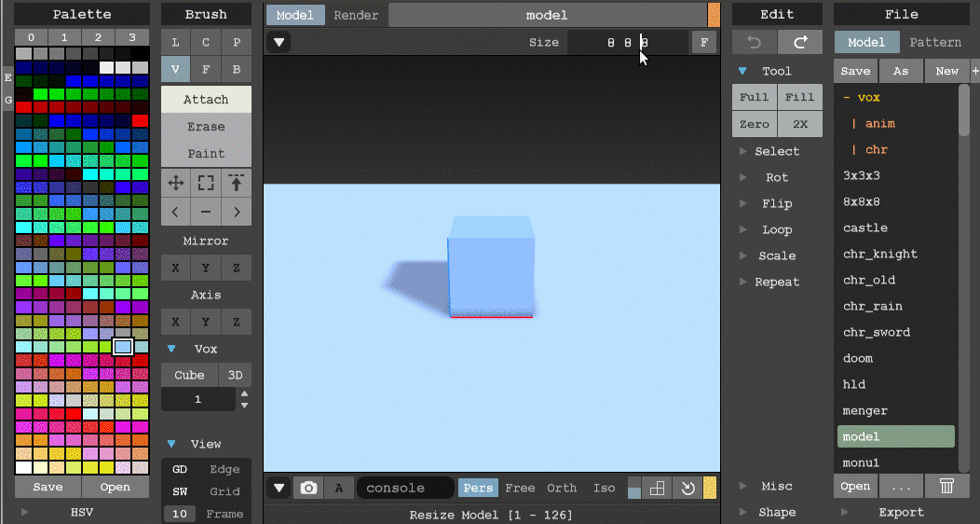Select V voxel brush mode

[176, 69]
